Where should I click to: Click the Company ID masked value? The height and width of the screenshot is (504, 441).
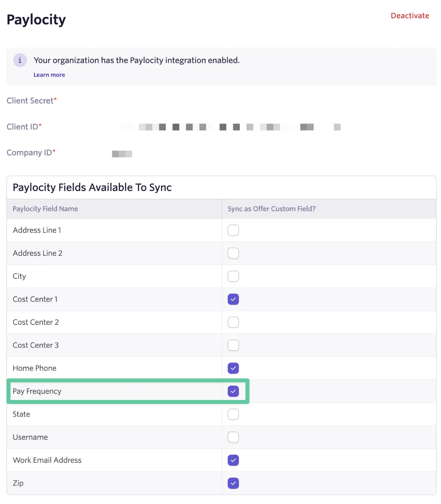coord(122,154)
